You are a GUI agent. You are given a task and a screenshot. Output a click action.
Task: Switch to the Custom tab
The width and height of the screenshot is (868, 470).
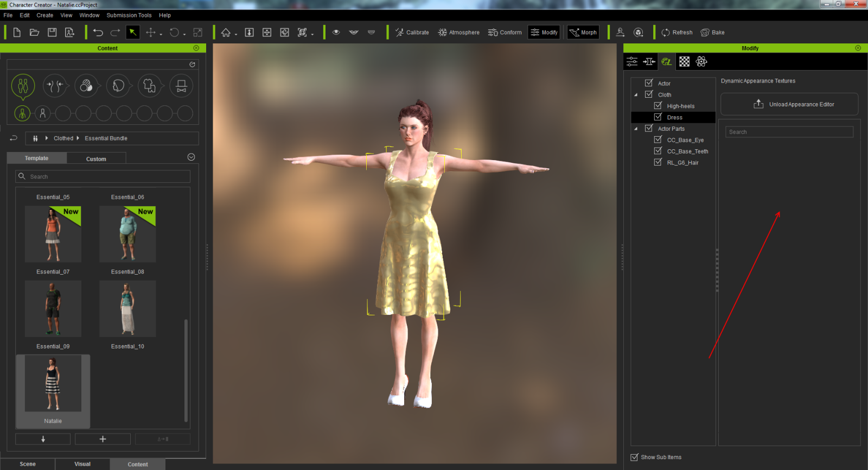coord(96,158)
